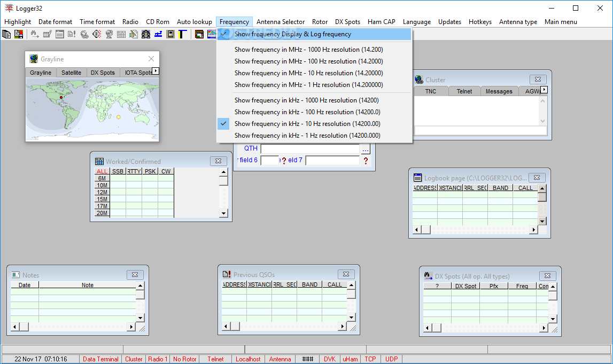Click left arrow of DX Spots horizontal scrollbar
The image size is (613, 364).
[x=428, y=328]
